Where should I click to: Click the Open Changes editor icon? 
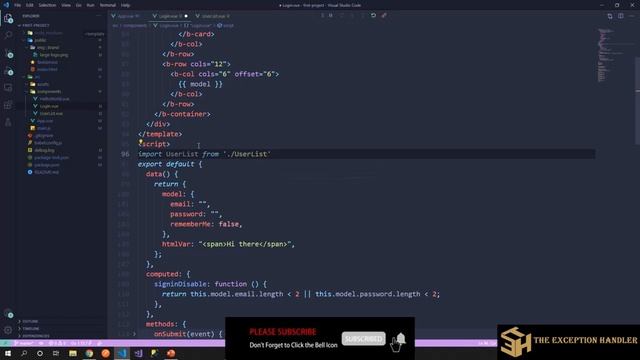click(610, 16)
